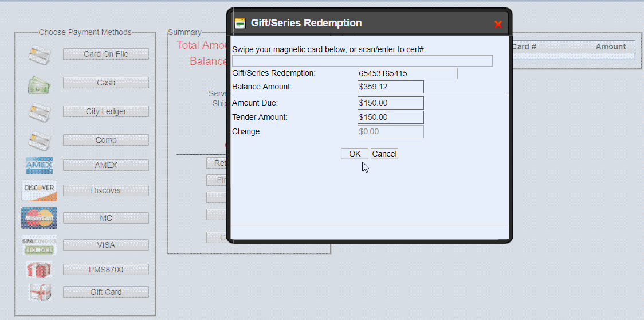Close the redemption dialog with red X

point(498,24)
